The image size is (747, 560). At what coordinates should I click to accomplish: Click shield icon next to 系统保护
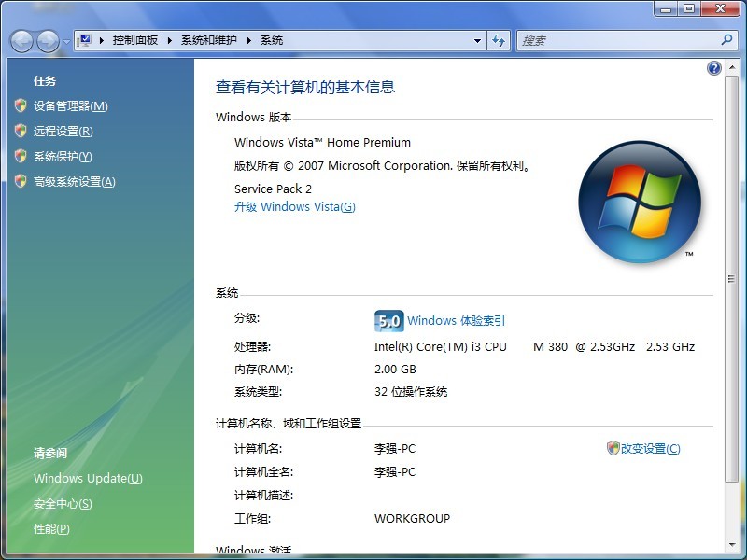pyautogui.click(x=21, y=156)
